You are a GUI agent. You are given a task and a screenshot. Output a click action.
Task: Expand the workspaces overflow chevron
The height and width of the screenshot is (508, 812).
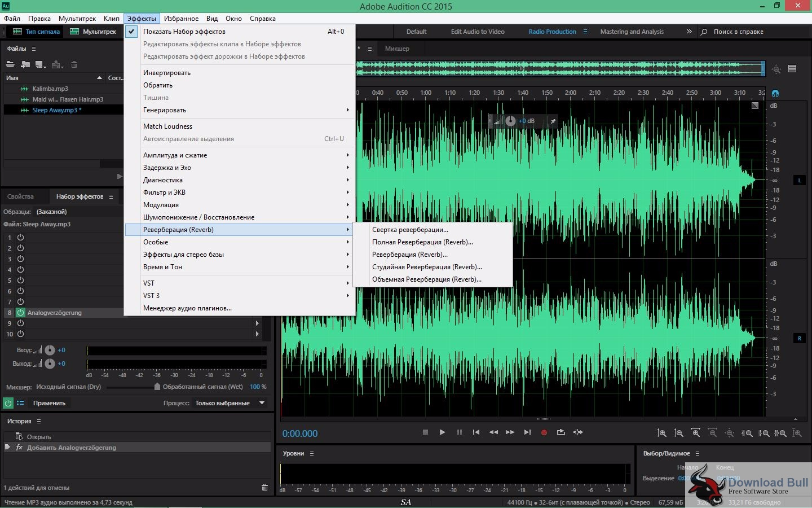coord(689,32)
